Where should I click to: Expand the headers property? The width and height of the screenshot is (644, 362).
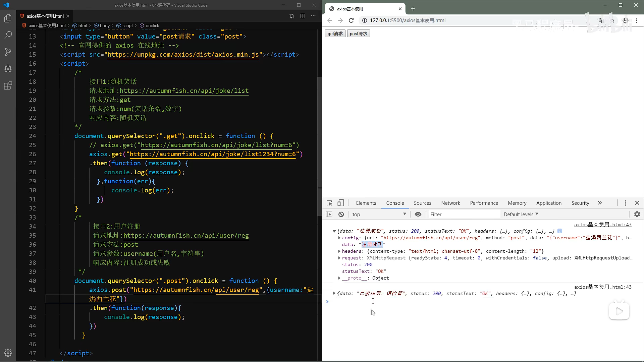click(339, 251)
